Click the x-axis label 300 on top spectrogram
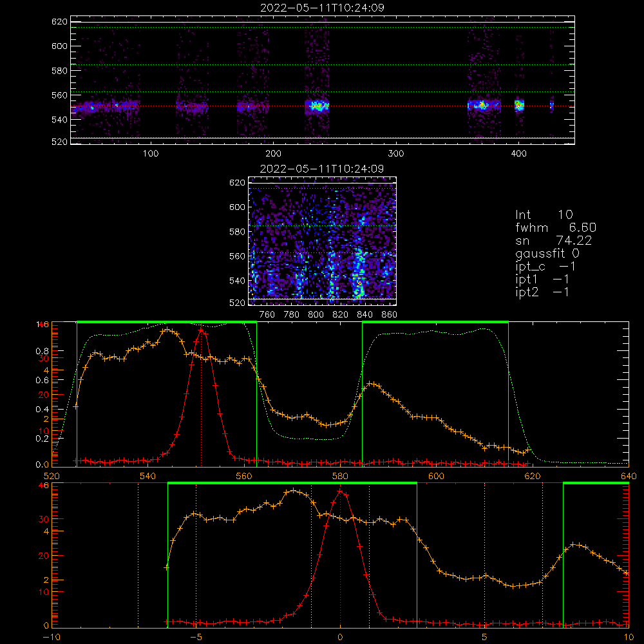Image resolution: width=644 pixels, height=644 pixels. coord(396,154)
